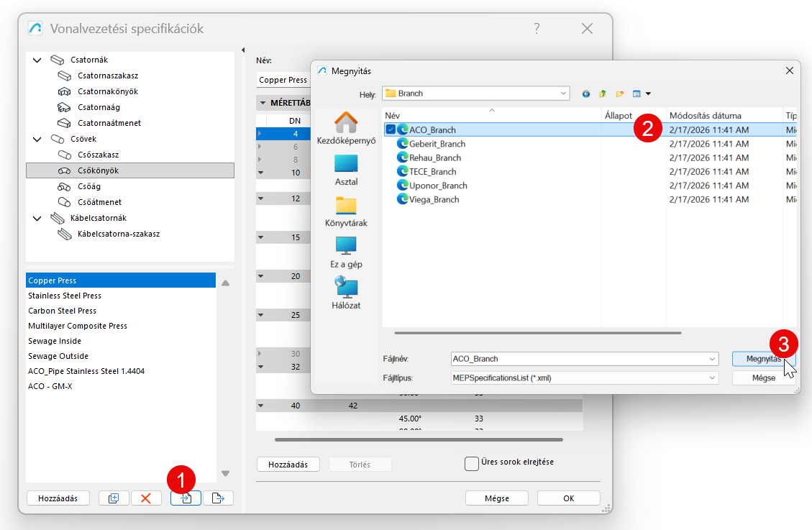Collapse the DN 12 row
The image size is (812, 530).
(x=260, y=198)
